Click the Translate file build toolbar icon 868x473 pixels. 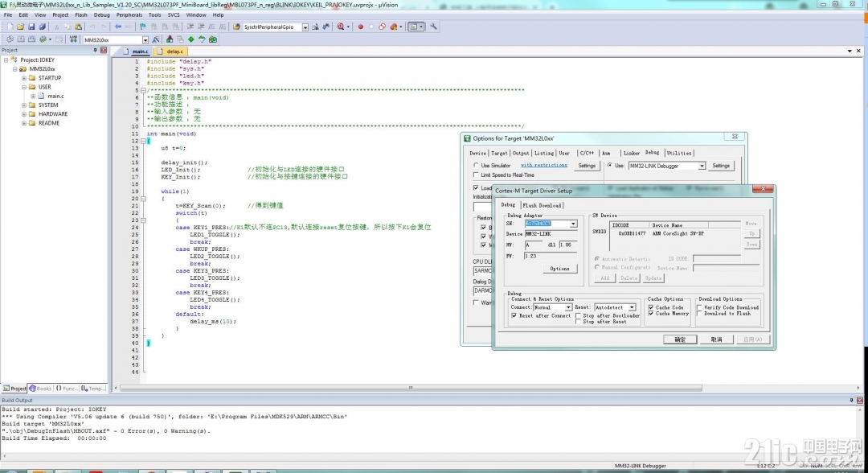pyautogui.click(x=10, y=39)
